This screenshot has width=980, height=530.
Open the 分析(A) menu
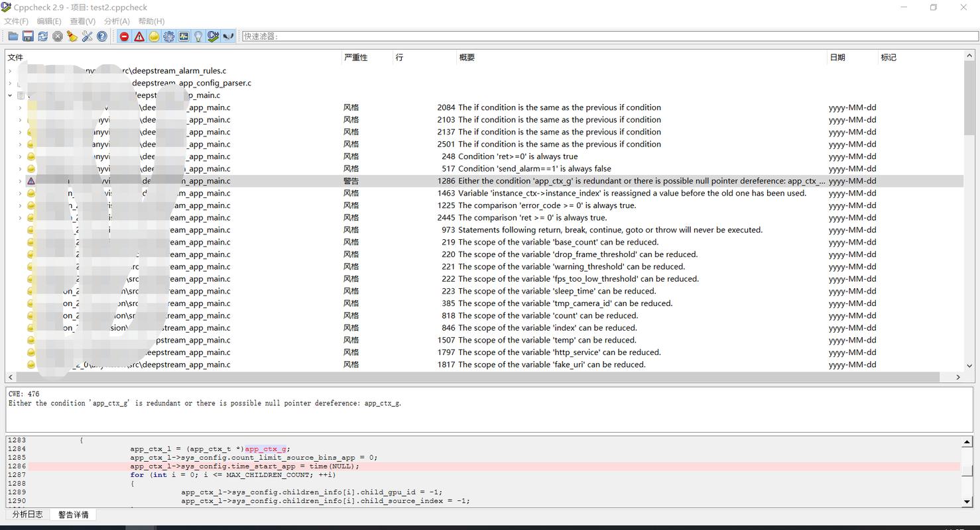[117, 21]
